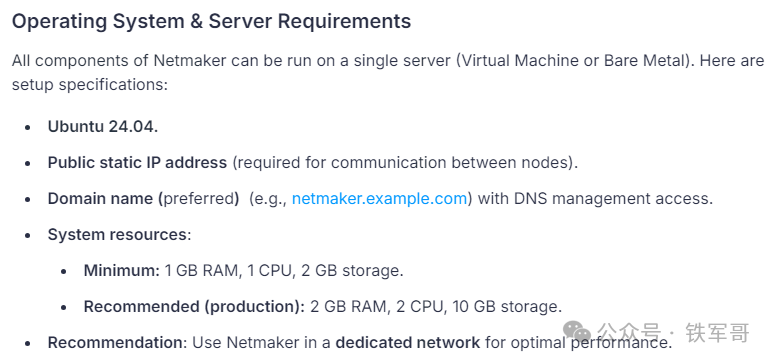
Task: Click the text "1 GB RAM, 1 CPU"
Action: coord(228,271)
